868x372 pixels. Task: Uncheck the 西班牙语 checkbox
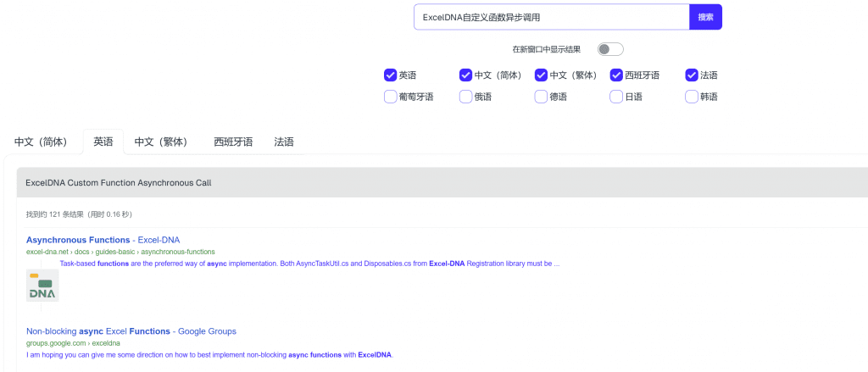pyautogui.click(x=617, y=75)
